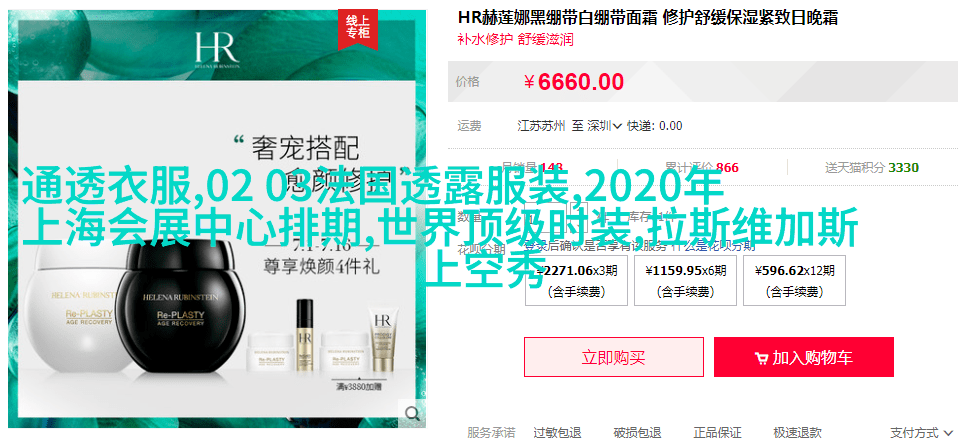Click the shopping cart icon in 加入购物车
Viewport: 966px width, 444px height.
[761, 358]
